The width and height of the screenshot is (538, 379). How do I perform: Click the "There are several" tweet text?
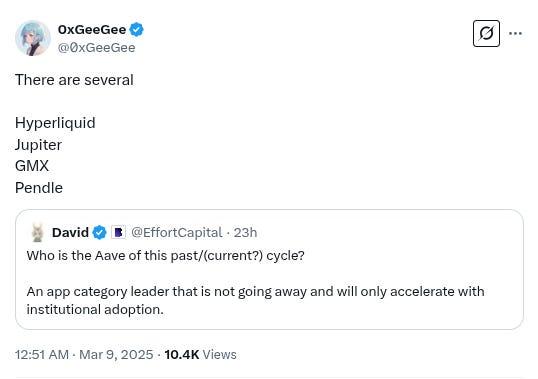click(74, 80)
